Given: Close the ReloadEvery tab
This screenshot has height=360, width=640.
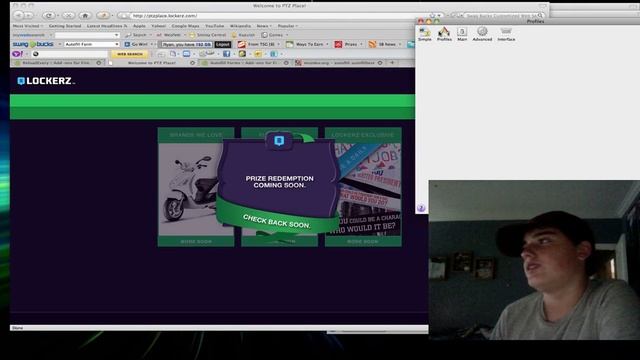Looking at the screenshot, I should 99,63.
